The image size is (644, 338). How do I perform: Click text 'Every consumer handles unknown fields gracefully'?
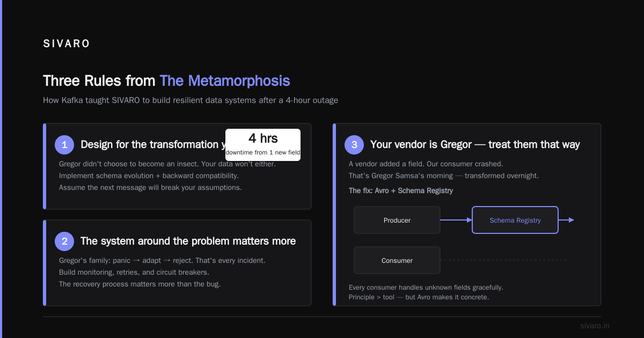[x=426, y=287]
